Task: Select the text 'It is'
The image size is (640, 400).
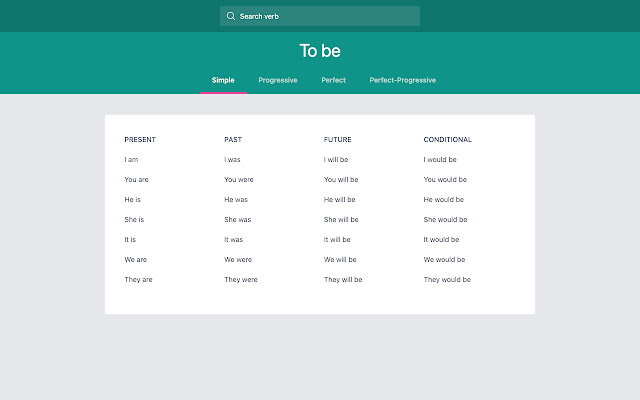Action: tap(130, 240)
